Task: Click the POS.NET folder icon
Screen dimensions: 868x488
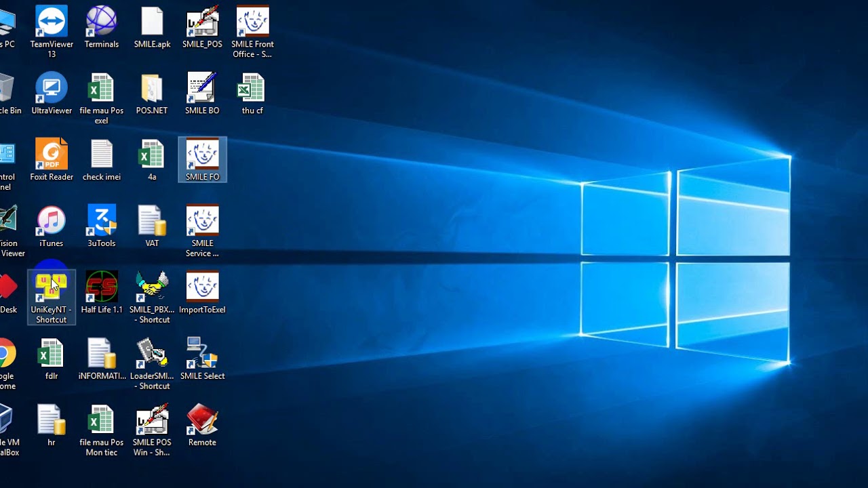Action: click(152, 94)
